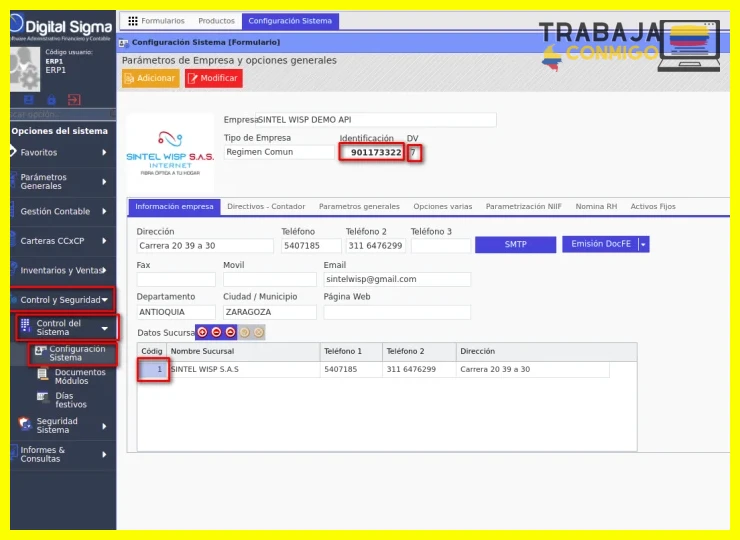This screenshot has width=740, height=540.
Task: Go to the Opciones varias tab
Action: (443, 207)
